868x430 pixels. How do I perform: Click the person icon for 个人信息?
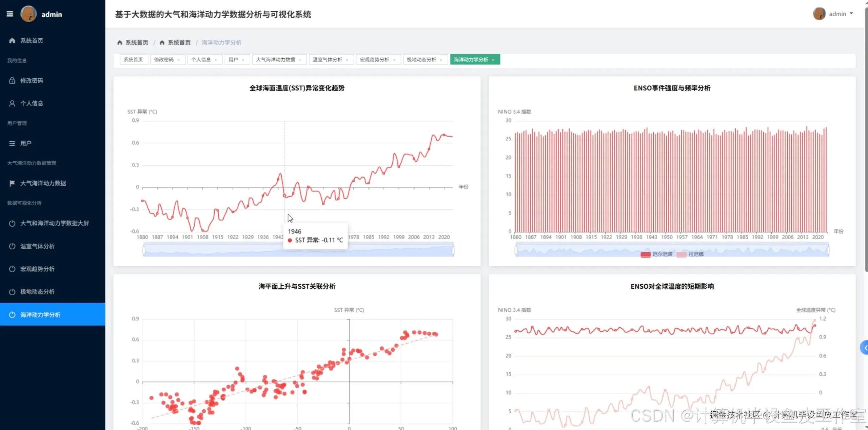(x=12, y=103)
